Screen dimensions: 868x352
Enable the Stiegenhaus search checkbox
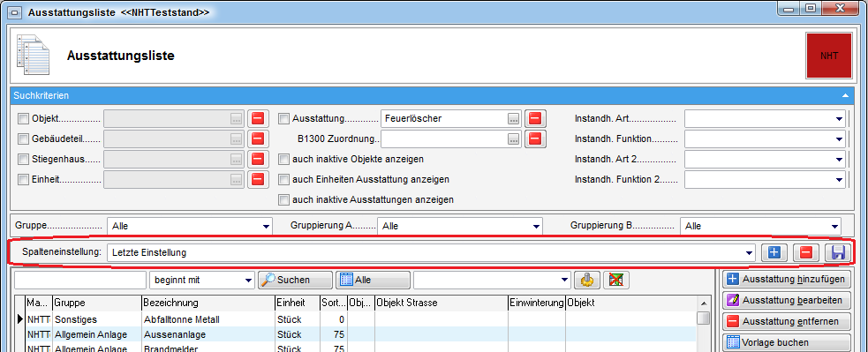pos(23,160)
